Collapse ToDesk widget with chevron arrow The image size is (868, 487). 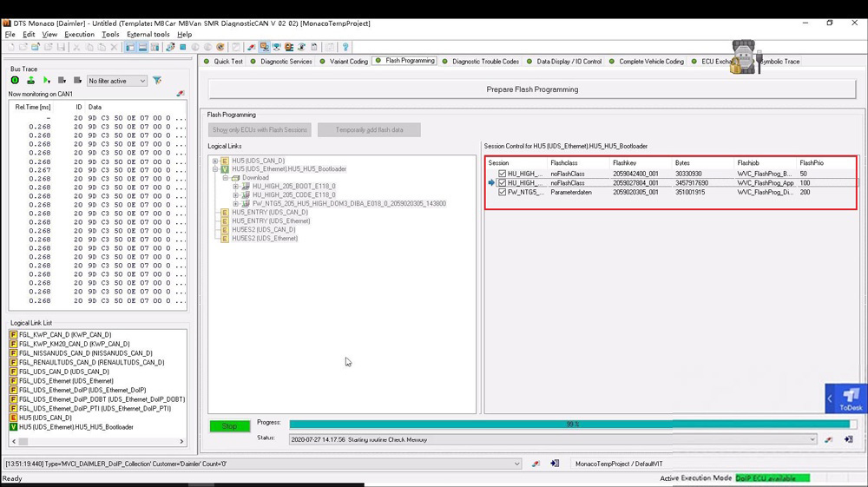click(x=830, y=398)
